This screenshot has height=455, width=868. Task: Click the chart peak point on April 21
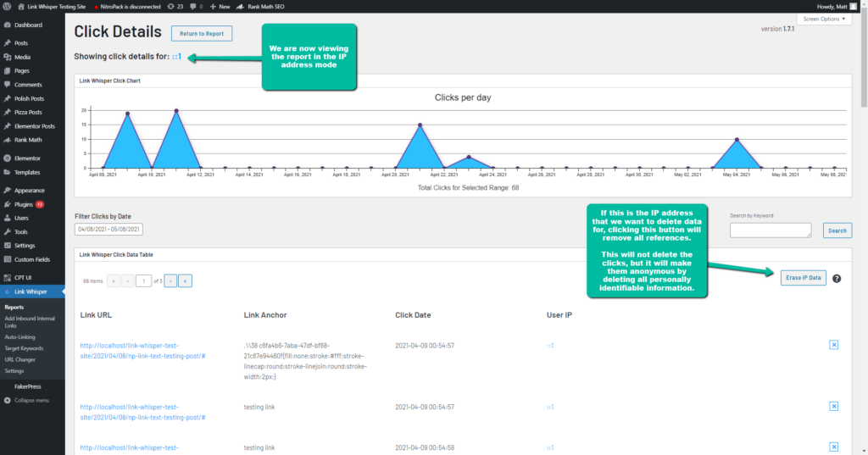420,125
